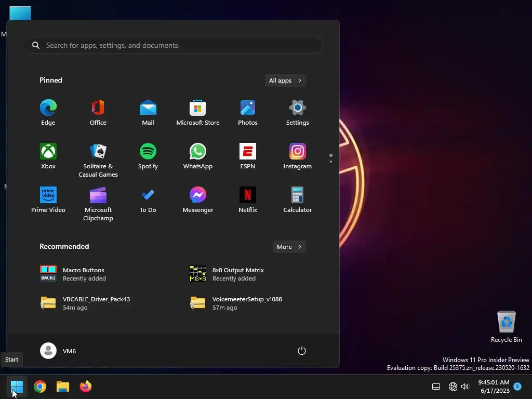Click the power button icon
The image size is (532, 399).
(302, 351)
